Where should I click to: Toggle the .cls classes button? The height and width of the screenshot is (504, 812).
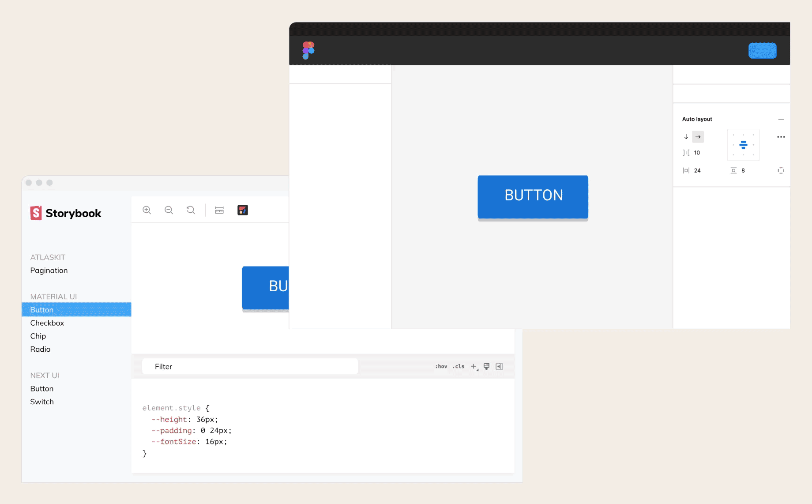point(459,366)
